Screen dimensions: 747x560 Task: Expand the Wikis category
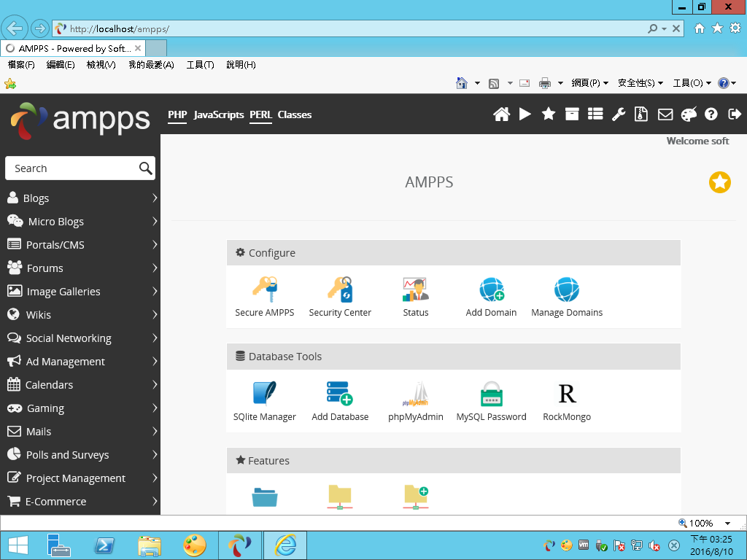pyautogui.click(x=80, y=315)
